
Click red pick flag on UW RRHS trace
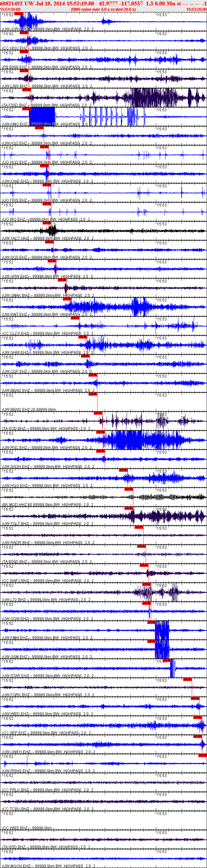click(x=202, y=756)
